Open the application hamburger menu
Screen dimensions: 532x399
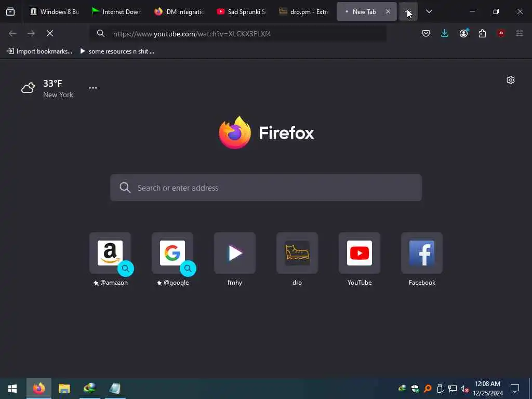pos(520,33)
